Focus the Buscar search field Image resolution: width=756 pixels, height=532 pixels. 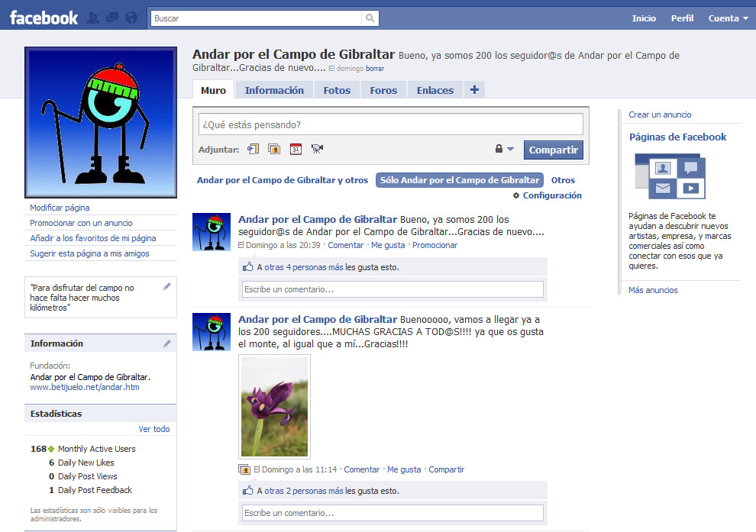pos(256,18)
